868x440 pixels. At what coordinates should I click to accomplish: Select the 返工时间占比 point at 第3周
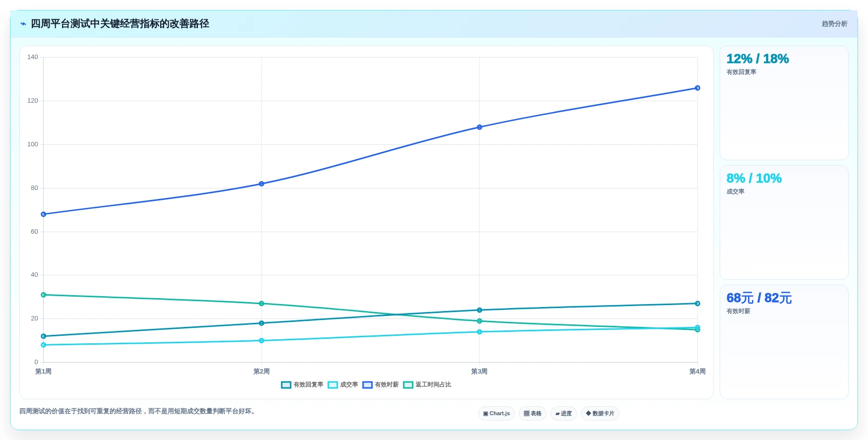(480, 321)
